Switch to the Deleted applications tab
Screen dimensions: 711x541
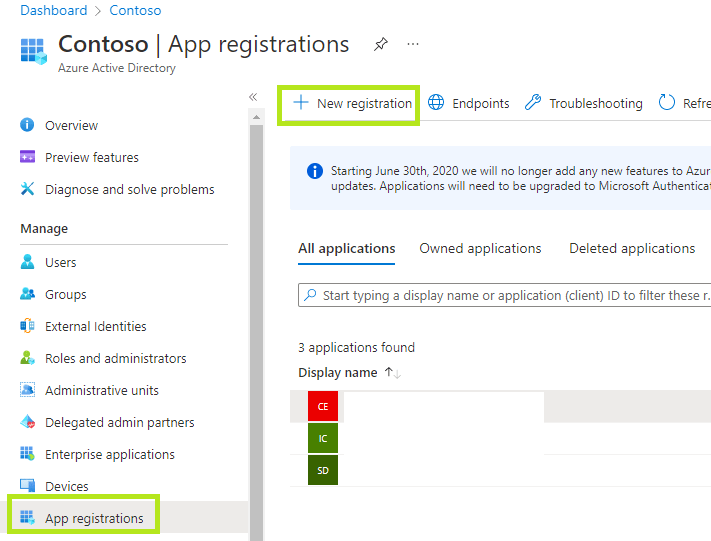coord(632,248)
